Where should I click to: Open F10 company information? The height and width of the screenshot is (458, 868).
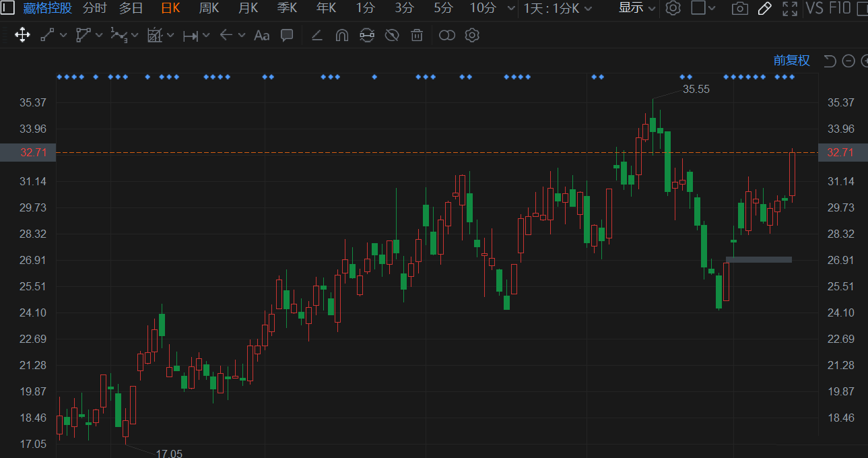coord(839,8)
